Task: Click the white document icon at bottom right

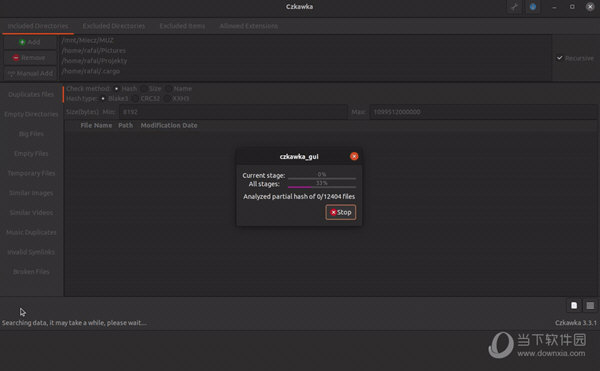Action: [574, 305]
